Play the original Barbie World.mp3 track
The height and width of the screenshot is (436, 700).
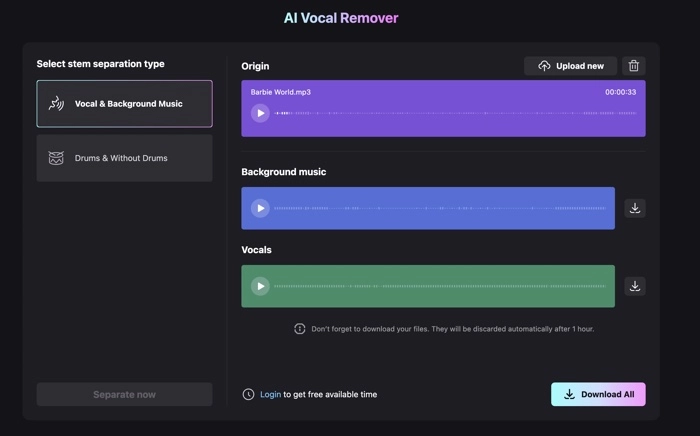click(260, 113)
